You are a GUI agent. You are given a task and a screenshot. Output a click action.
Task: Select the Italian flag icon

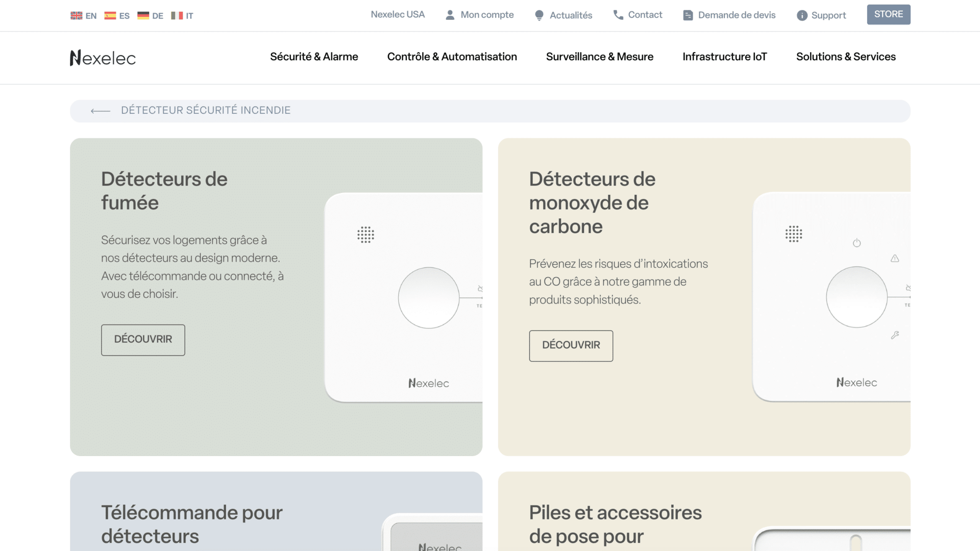[x=177, y=15]
